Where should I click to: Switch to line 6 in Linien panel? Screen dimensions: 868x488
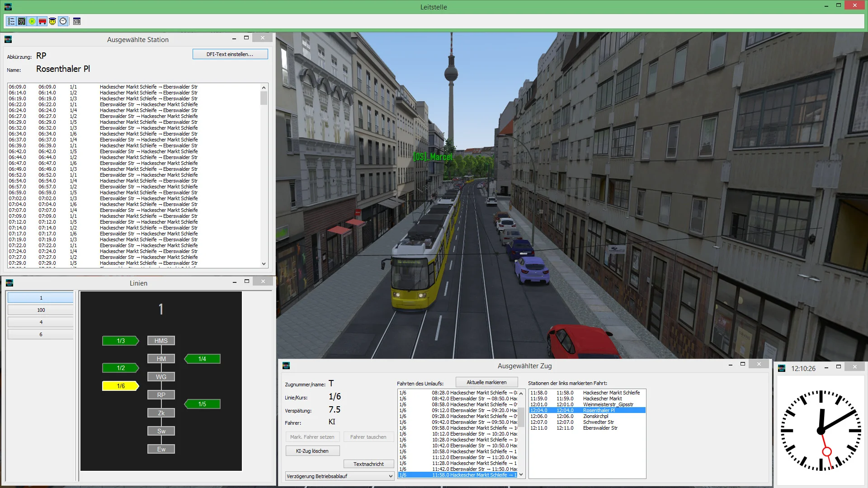pos(41,334)
